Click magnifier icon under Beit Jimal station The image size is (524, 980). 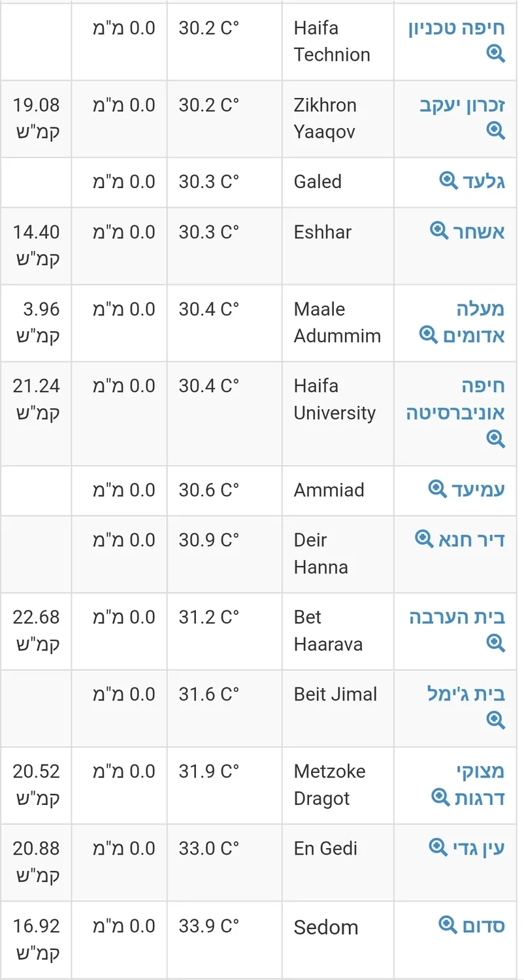[x=496, y=721]
